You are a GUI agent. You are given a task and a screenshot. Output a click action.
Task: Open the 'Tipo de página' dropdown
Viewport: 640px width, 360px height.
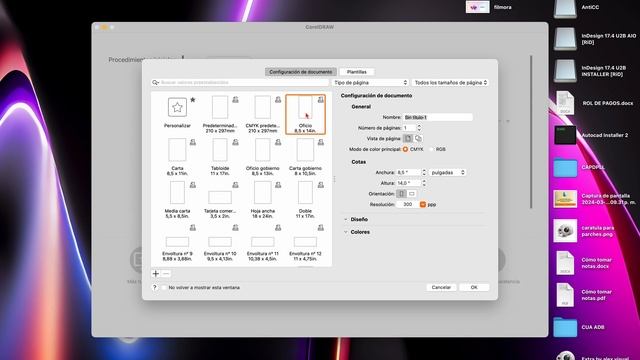[x=370, y=82]
